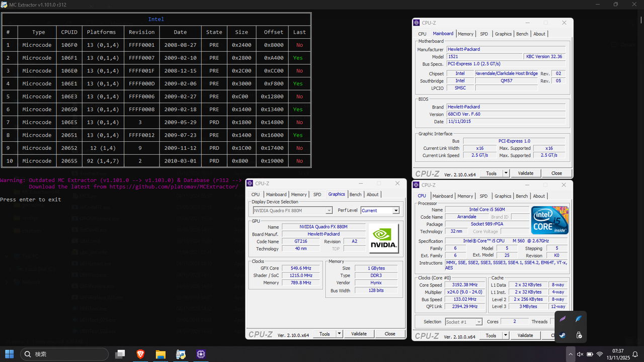Click the muted volume icon

click(580, 354)
